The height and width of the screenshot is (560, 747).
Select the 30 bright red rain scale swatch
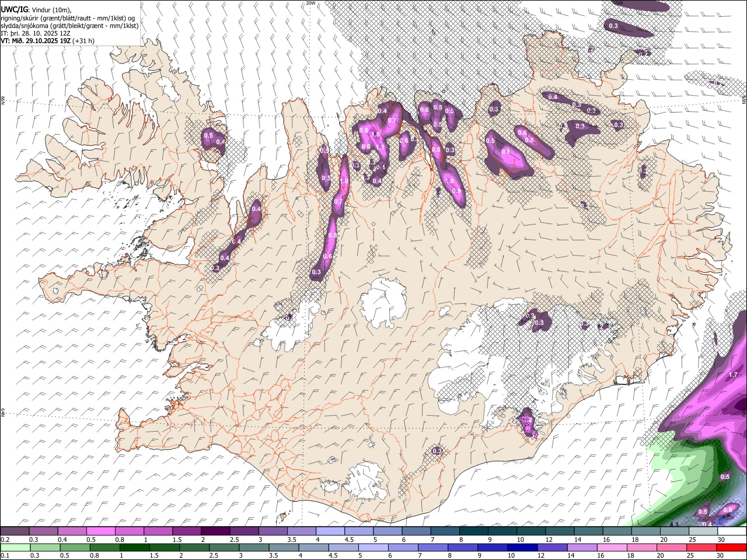click(731, 548)
